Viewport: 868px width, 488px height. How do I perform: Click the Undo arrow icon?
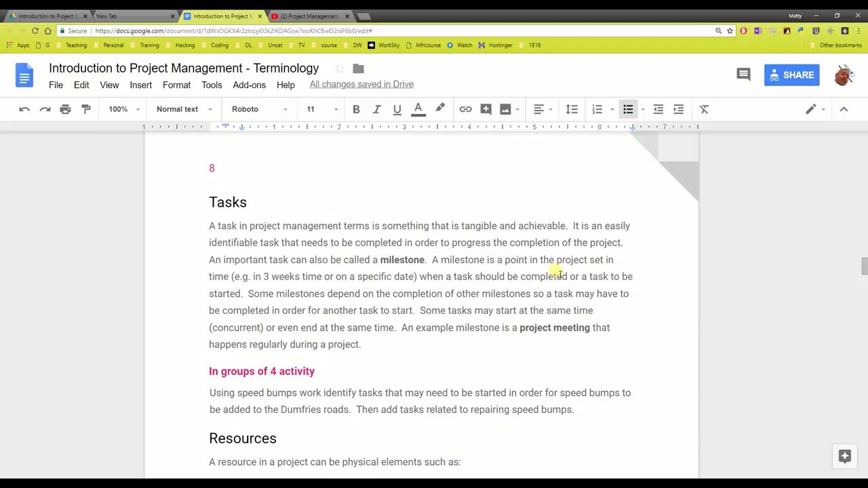(x=24, y=109)
